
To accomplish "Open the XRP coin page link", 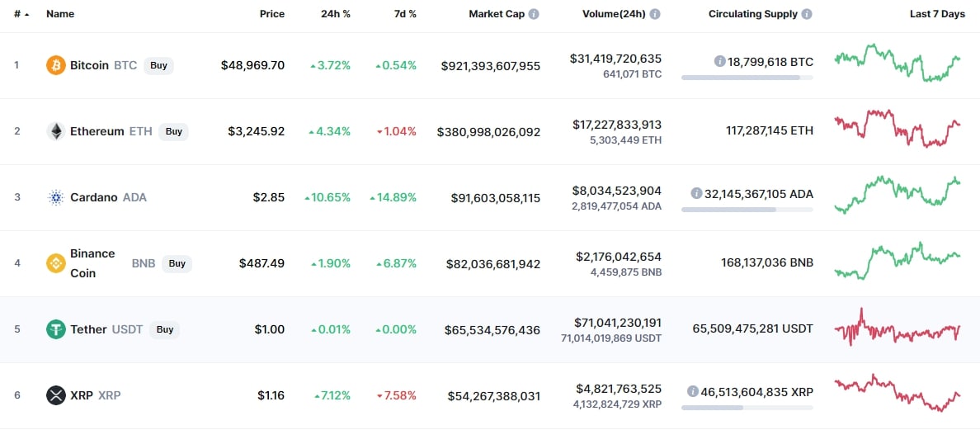I will click(81, 395).
